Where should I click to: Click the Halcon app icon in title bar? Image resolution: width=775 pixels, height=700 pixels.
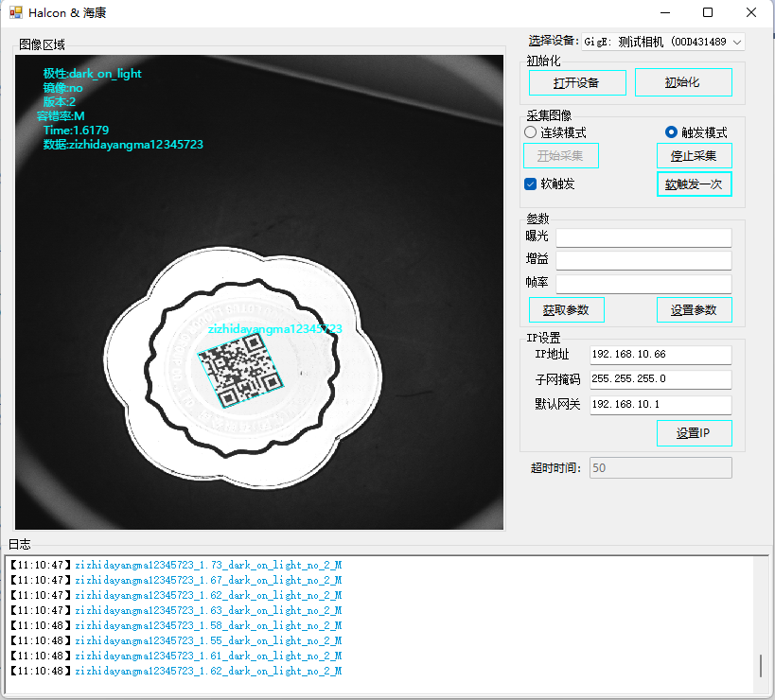click(15, 12)
